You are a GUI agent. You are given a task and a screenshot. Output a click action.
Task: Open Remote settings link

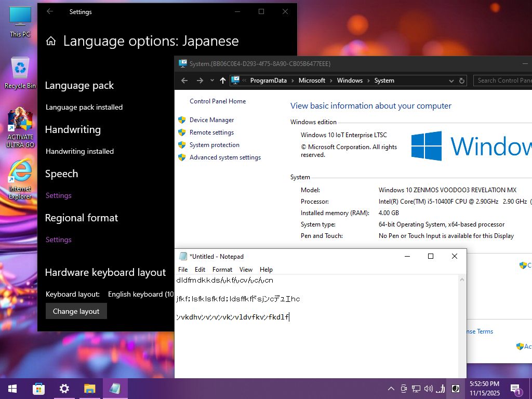point(211,132)
